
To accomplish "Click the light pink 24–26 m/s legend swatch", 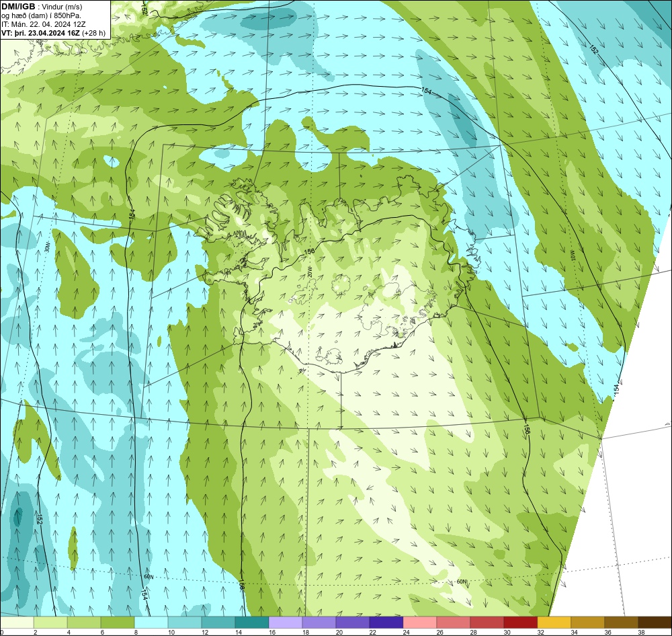I will coord(419,623).
